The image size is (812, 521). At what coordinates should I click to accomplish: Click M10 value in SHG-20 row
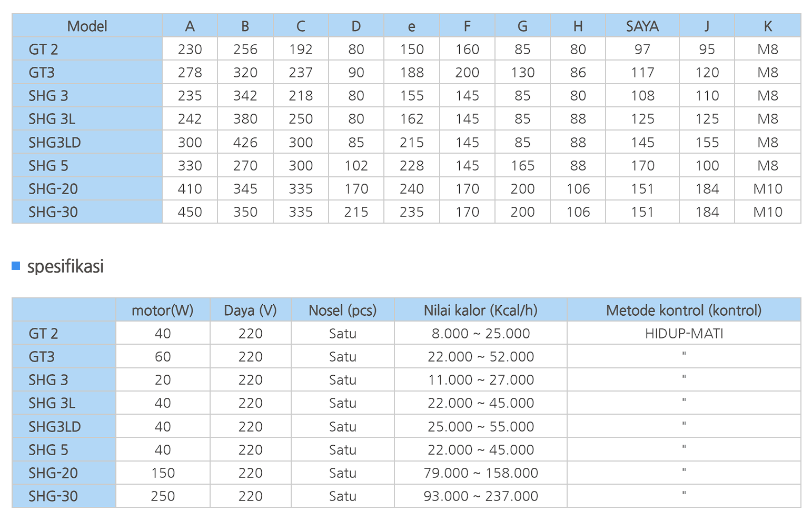767,188
